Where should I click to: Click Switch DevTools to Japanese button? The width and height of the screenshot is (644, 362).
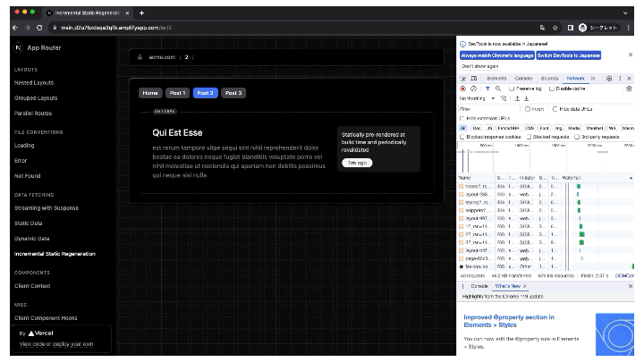point(569,55)
